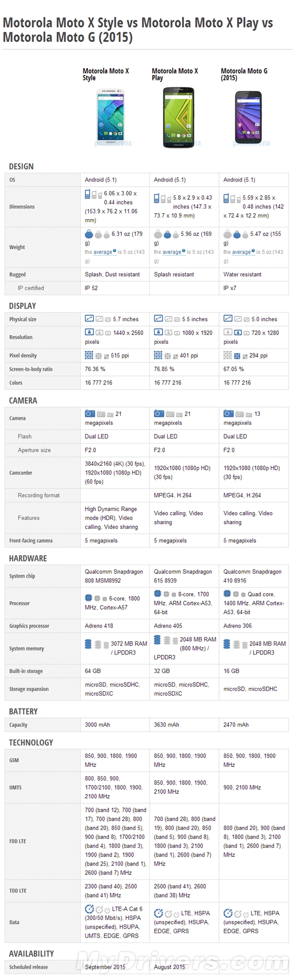
Task: Click the Motorola Moto G (2015) column title
Action: pyautogui.click(x=244, y=75)
